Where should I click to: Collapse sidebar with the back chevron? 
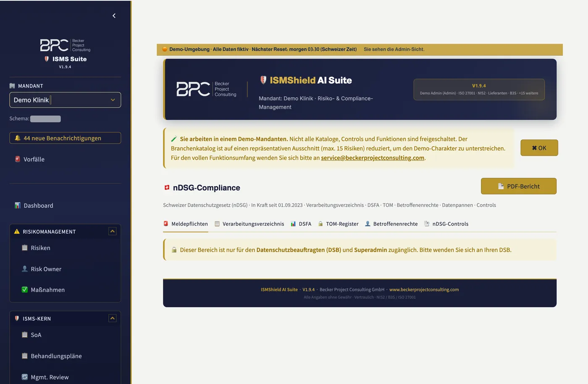point(114,16)
